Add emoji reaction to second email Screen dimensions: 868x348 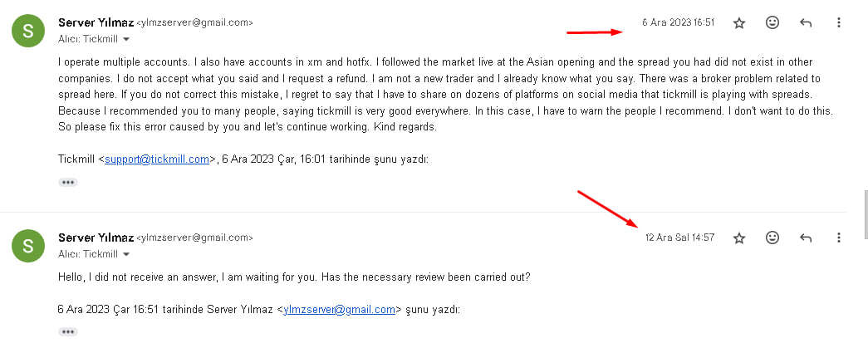coord(772,238)
